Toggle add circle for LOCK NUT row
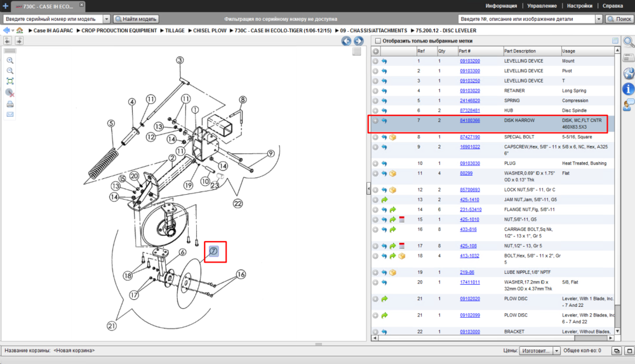This screenshot has height=364, width=635. pos(375,190)
